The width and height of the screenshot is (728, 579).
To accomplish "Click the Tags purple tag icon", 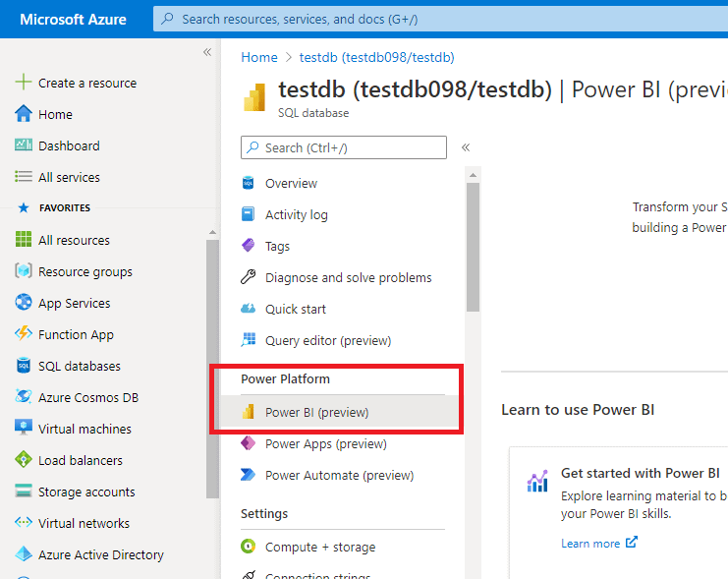I will (x=248, y=246).
